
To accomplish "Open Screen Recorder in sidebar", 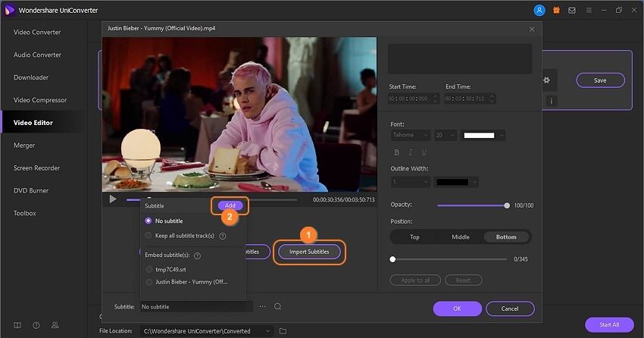I will [36, 167].
